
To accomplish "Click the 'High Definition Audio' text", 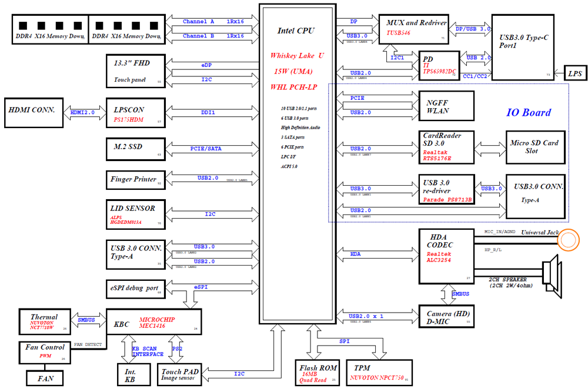I will [x=300, y=128].
